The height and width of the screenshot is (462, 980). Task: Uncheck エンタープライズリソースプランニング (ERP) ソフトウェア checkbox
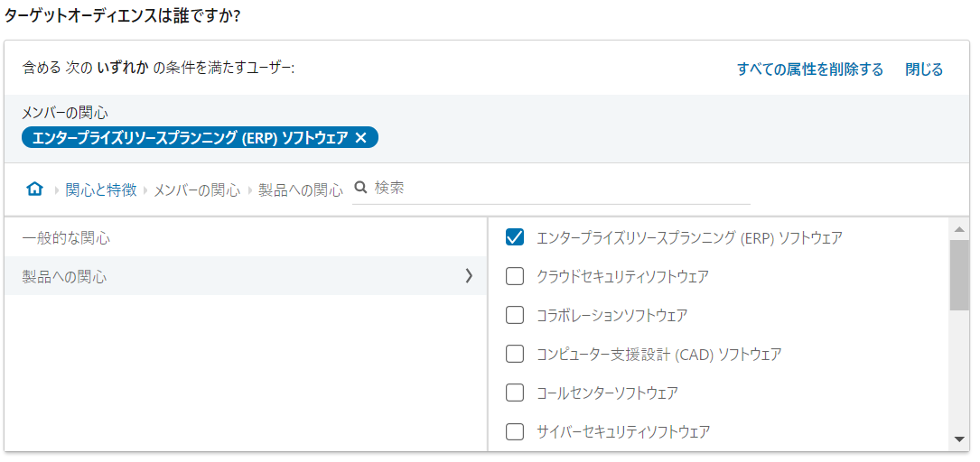pyautogui.click(x=515, y=238)
